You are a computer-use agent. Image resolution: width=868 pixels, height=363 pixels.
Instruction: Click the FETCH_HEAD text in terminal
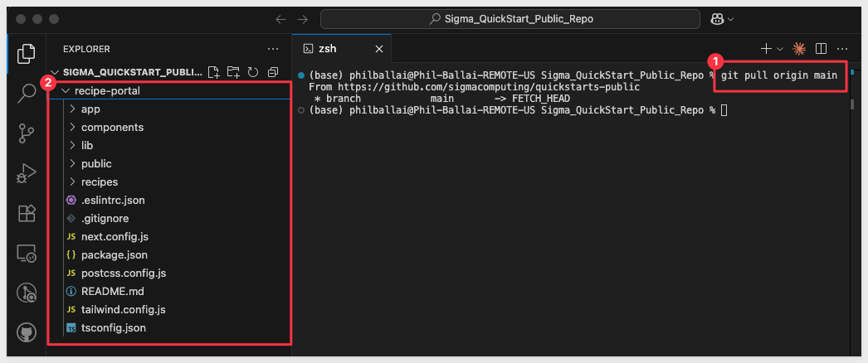(541, 99)
